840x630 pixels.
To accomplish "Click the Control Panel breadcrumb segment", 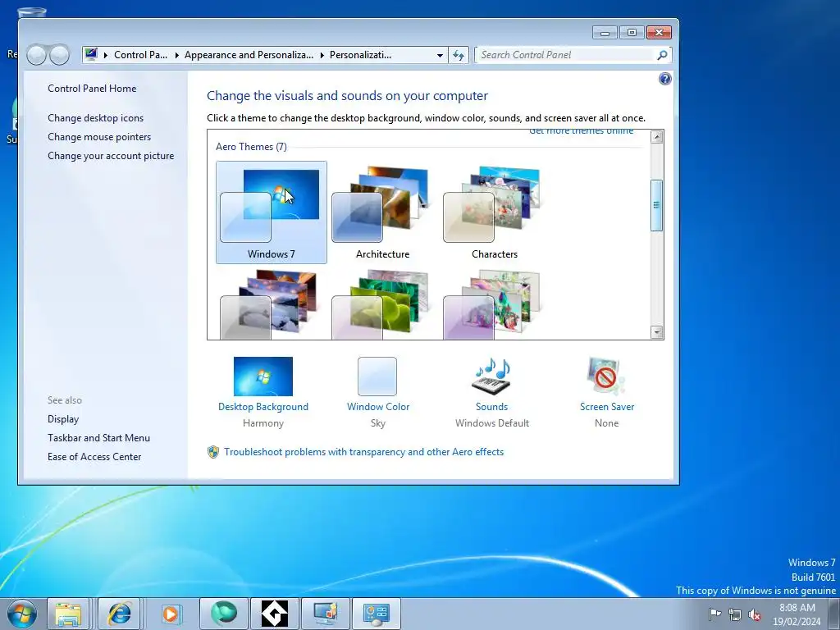I will [140, 55].
